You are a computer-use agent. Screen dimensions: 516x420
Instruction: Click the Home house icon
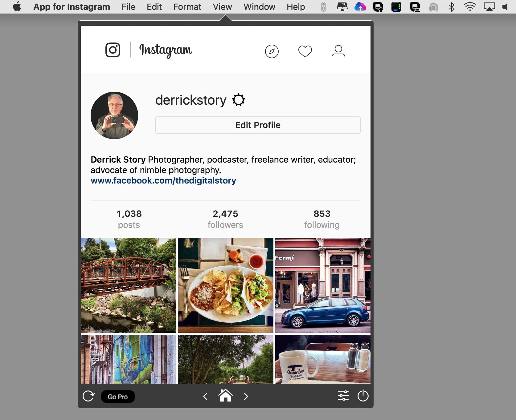click(226, 395)
